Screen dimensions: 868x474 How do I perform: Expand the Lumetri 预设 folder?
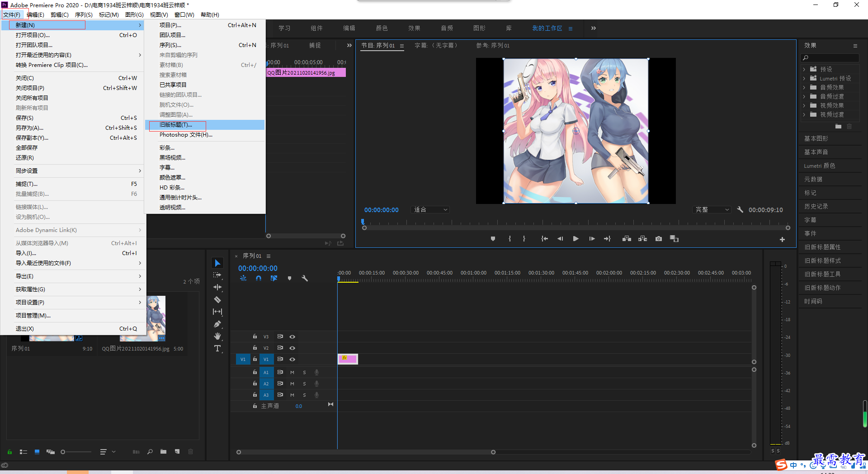804,78
